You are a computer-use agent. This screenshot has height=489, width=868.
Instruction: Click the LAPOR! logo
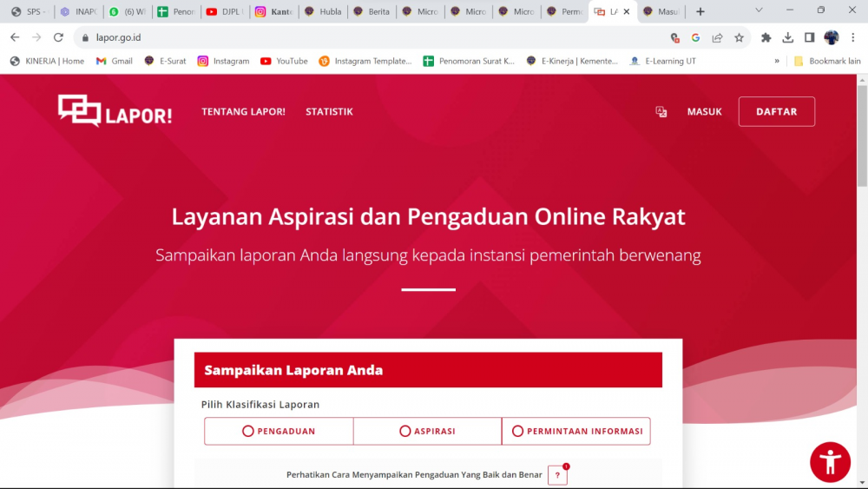(115, 111)
